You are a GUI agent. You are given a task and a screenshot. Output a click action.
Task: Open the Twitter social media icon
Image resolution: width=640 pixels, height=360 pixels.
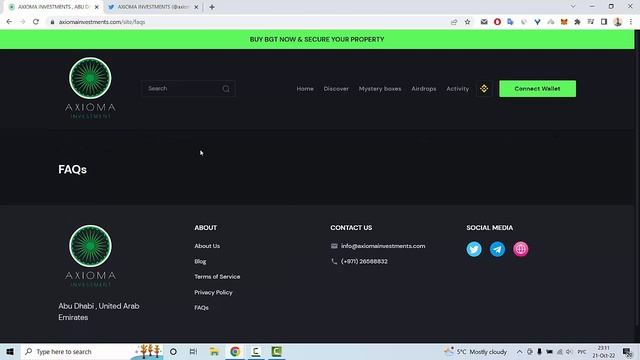click(x=474, y=249)
